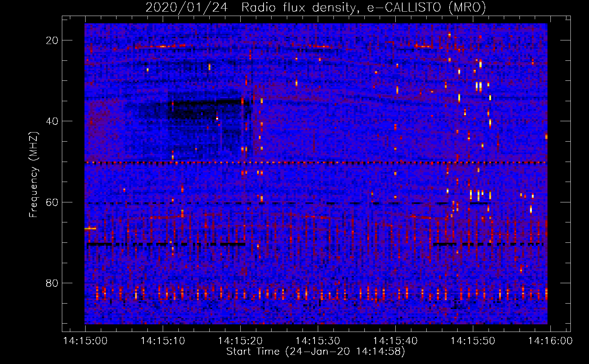Click the frequency tick label '40'

(x=52, y=121)
